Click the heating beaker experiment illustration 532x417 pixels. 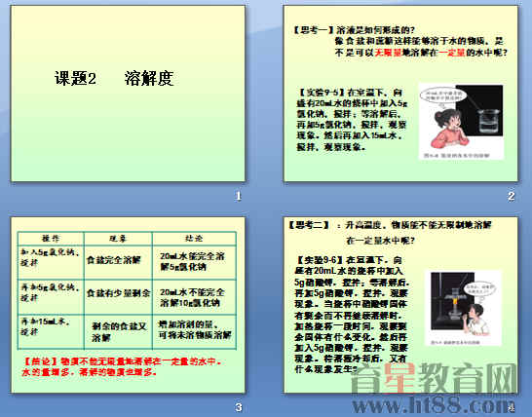click(463, 308)
